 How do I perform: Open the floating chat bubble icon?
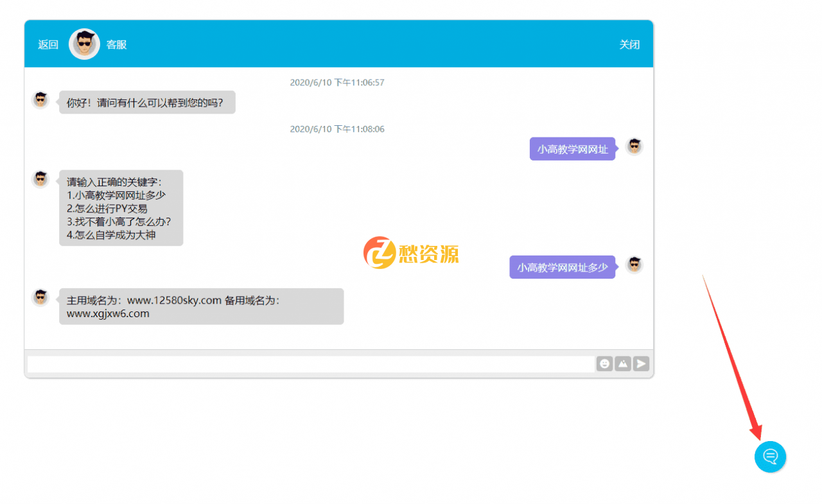[x=770, y=456]
